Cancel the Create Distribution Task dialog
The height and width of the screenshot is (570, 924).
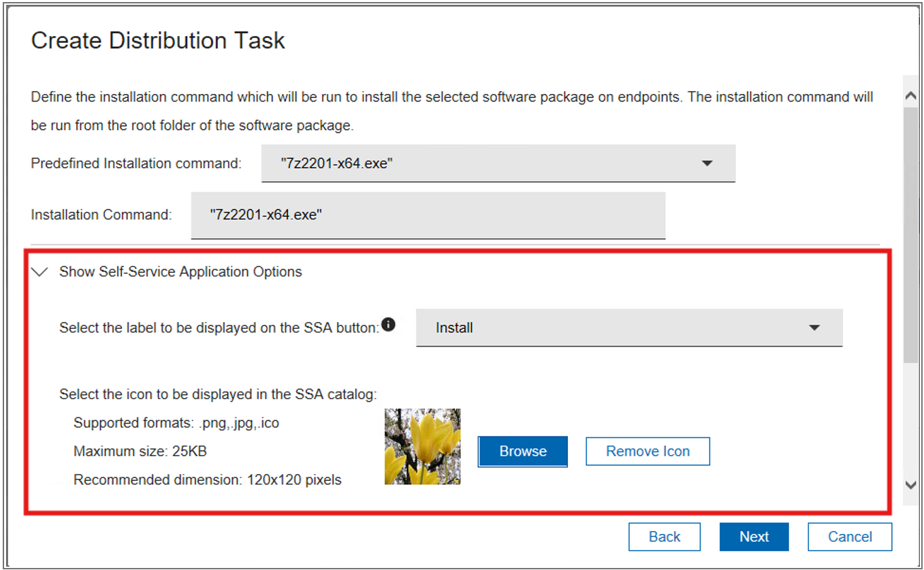850,537
